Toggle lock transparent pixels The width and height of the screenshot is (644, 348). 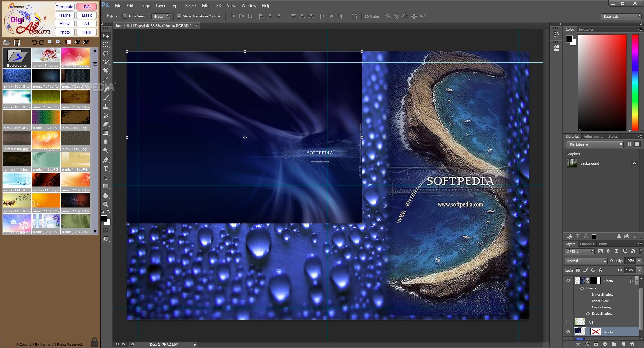pyautogui.click(x=578, y=270)
